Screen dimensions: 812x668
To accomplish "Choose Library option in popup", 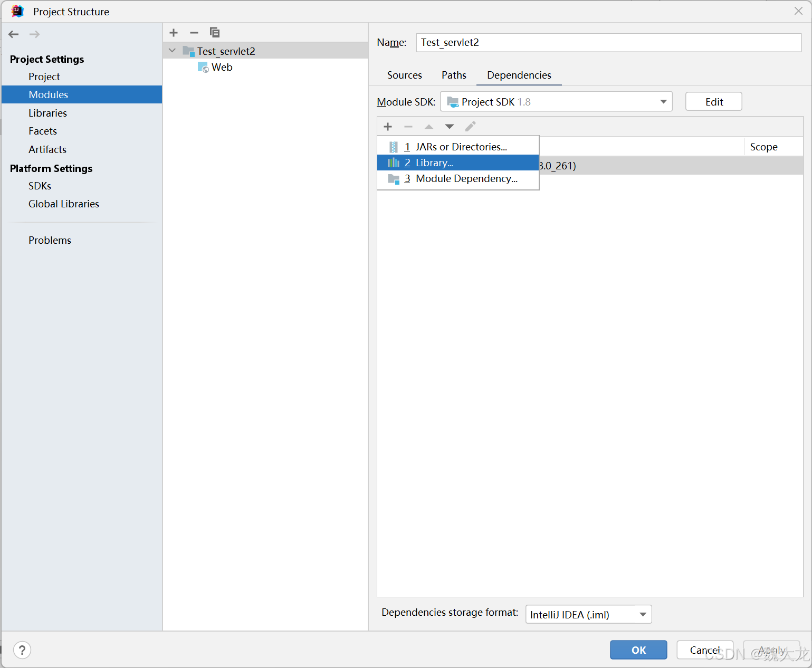I will click(x=458, y=163).
